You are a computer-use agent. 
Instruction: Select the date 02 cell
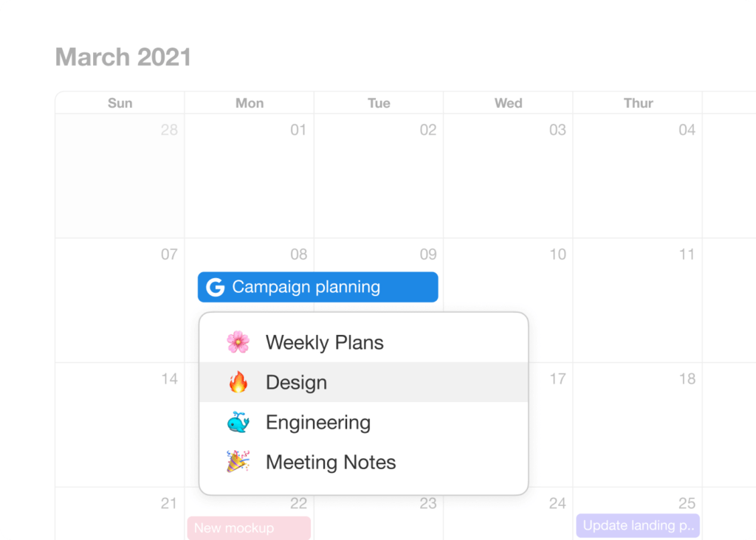point(378,177)
